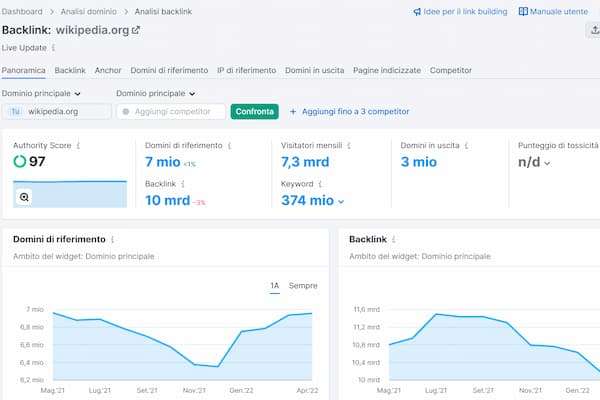Click the Aggiungi competitor input field

tap(170, 112)
